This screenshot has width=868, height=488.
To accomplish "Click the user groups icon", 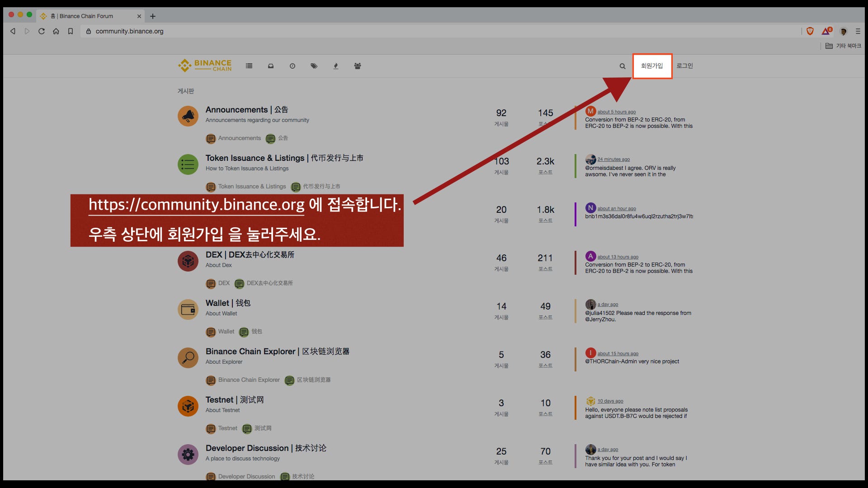I will (x=358, y=66).
